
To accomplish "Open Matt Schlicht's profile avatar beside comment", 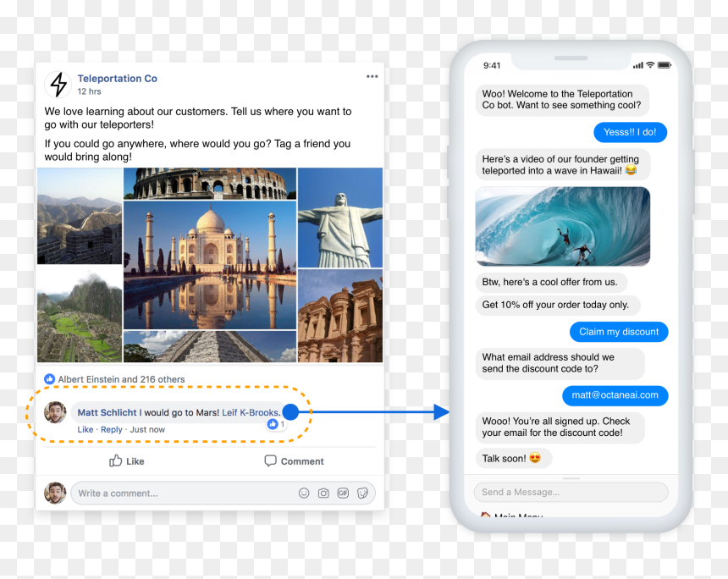I will [x=55, y=412].
